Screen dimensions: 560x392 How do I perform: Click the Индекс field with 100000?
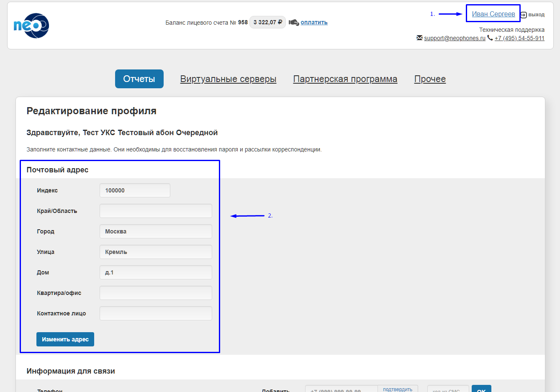point(135,190)
